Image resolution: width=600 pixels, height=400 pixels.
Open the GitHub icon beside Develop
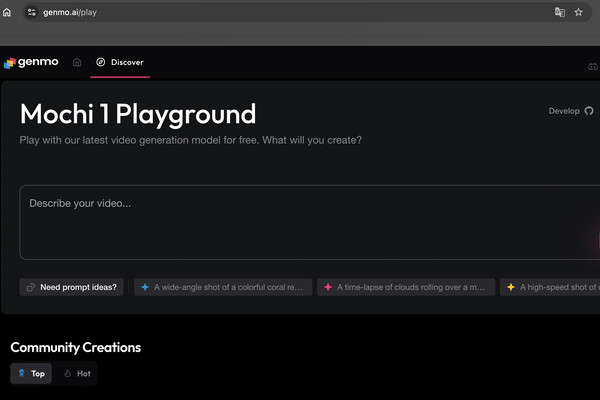point(589,111)
